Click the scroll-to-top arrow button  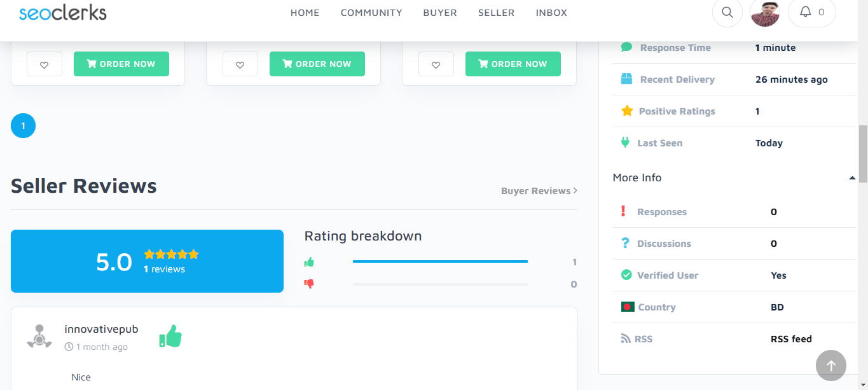click(830, 366)
